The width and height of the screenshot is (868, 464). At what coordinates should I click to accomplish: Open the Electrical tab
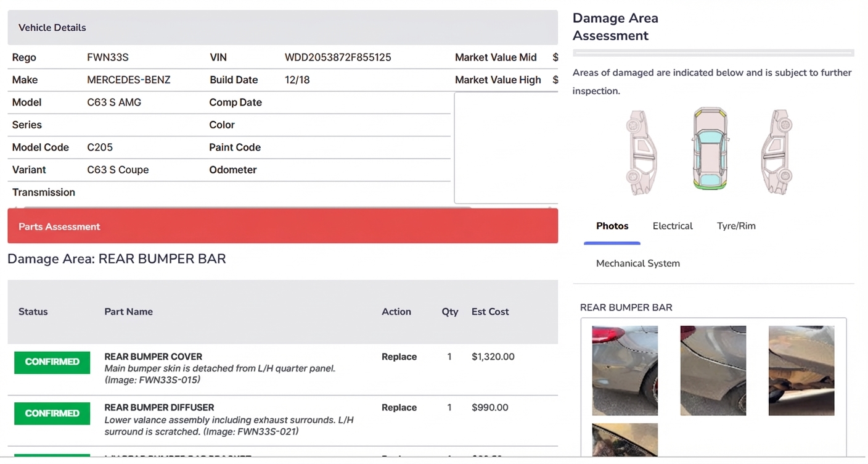point(672,226)
